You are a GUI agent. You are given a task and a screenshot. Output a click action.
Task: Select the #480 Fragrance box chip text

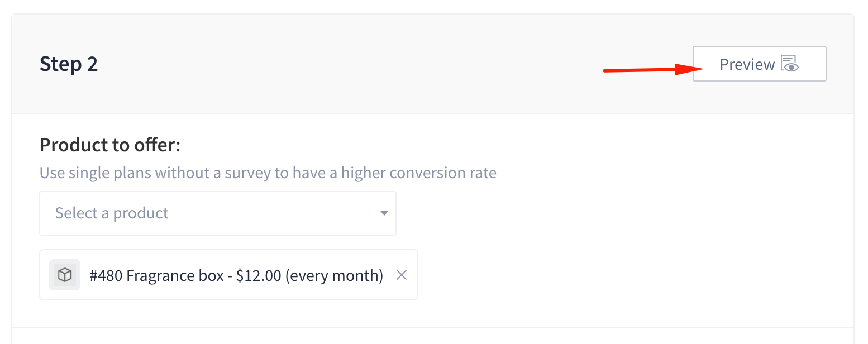(x=236, y=275)
